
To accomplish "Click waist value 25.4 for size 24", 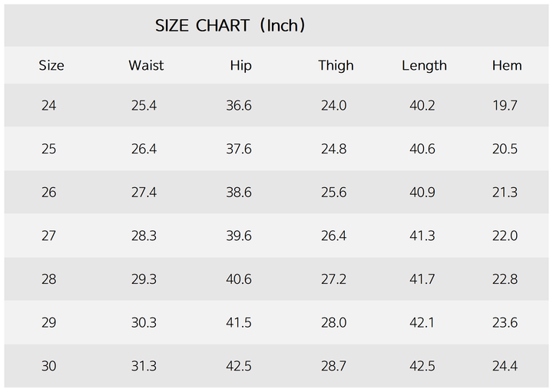I will [x=144, y=106].
